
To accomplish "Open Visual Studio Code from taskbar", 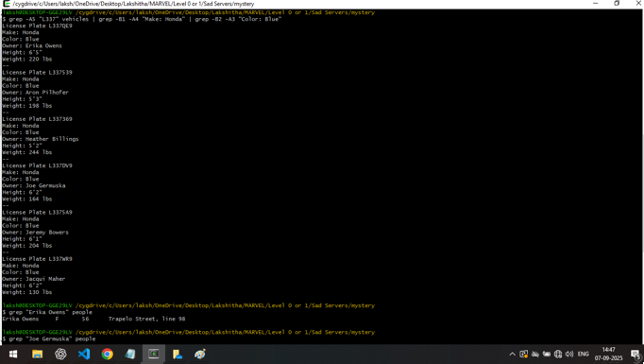I will (84, 355).
